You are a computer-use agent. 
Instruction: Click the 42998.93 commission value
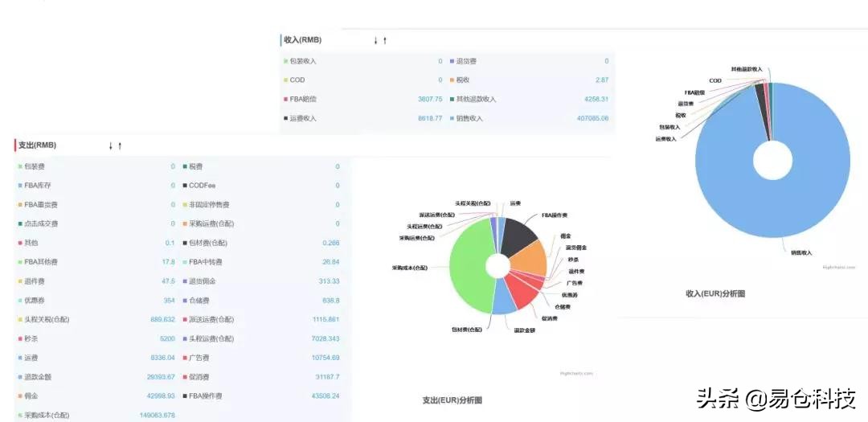tap(161, 396)
